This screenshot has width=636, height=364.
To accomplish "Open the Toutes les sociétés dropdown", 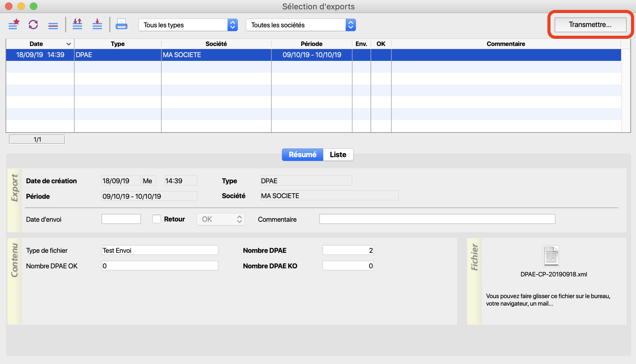I will pyautogui.click(x=301, y=25).
